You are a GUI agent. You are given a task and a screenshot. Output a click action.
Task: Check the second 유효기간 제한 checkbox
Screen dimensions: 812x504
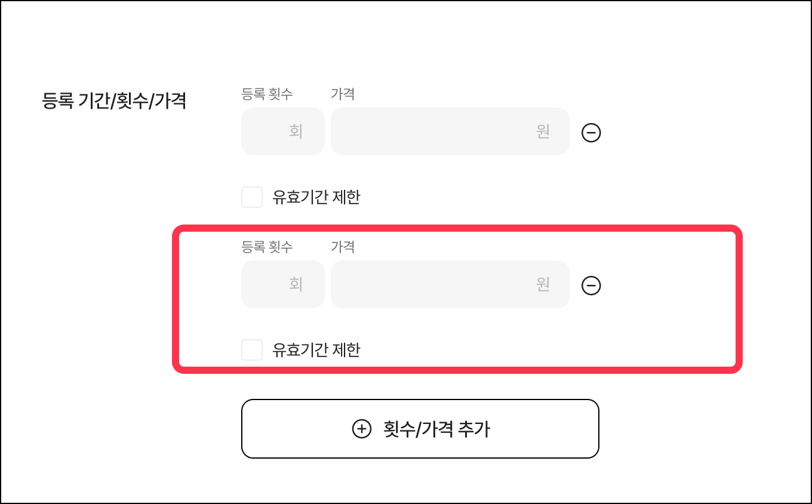[x=252, y=350]
